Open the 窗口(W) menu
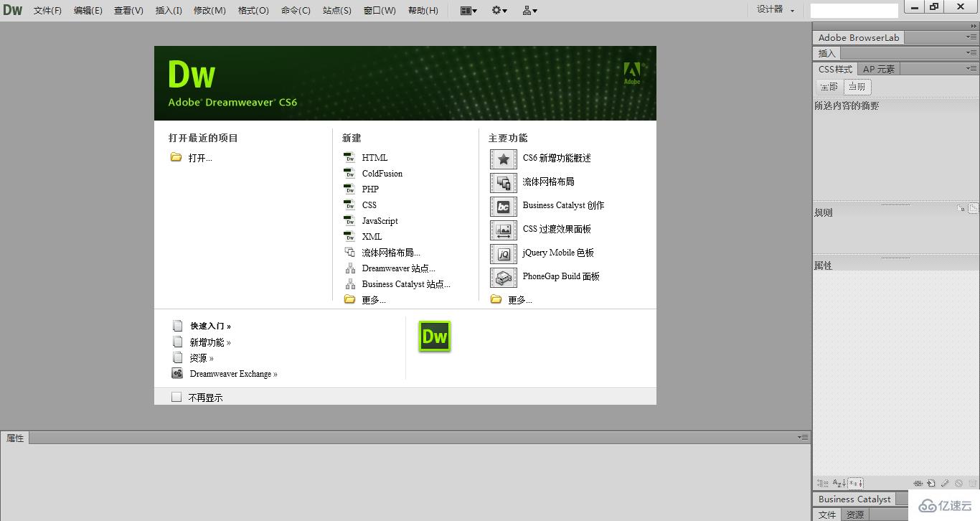This screenshot has height=521, width=980. 380,10
